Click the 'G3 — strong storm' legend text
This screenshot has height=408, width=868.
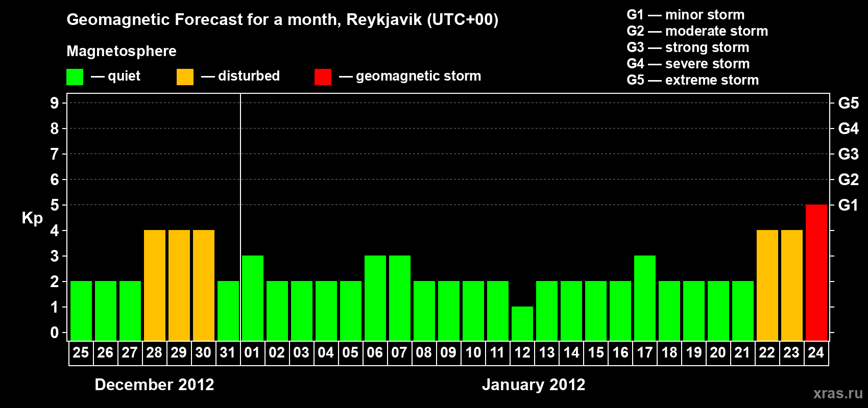coord(688,47)
